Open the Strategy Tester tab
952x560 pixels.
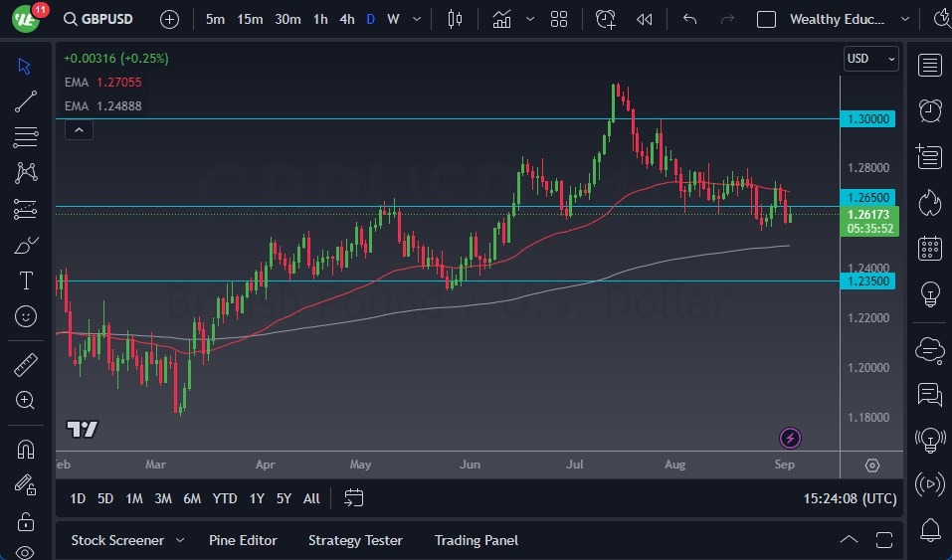355,540
